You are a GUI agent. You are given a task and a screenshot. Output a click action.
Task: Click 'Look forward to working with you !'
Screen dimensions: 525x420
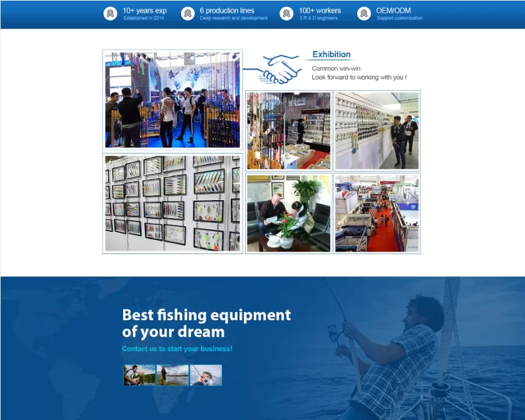[x=360, y=77]
